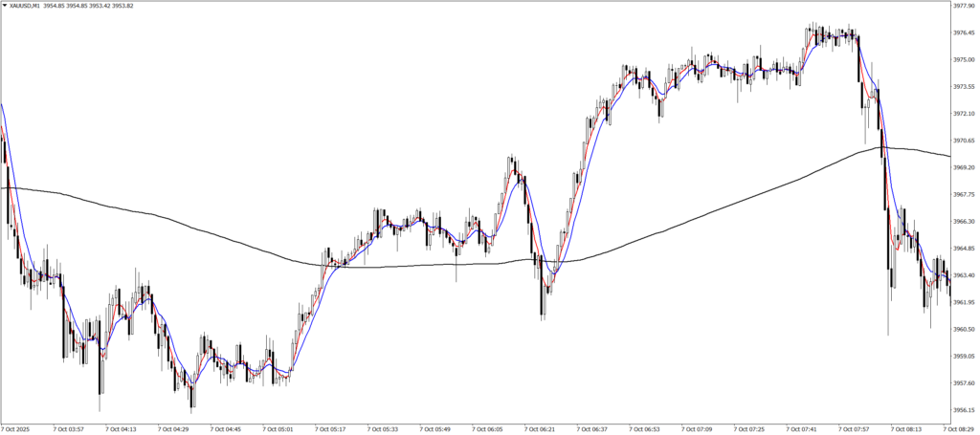This screenshot has width=980, height=435.
Task: Select the 7 Oct 08:29 time marker
Action: click(x=960, y=429)
